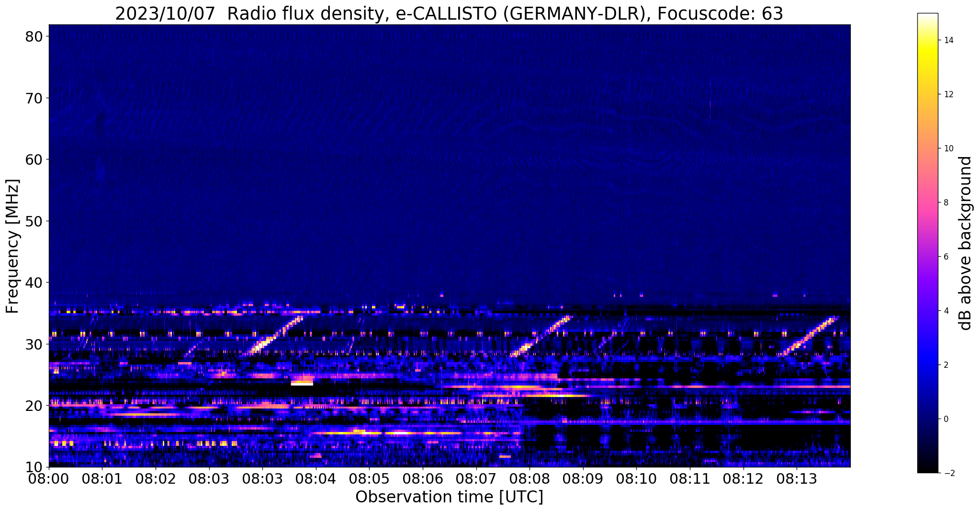
Task: Click the colorbar tick label 4
Action: (946, 311)
